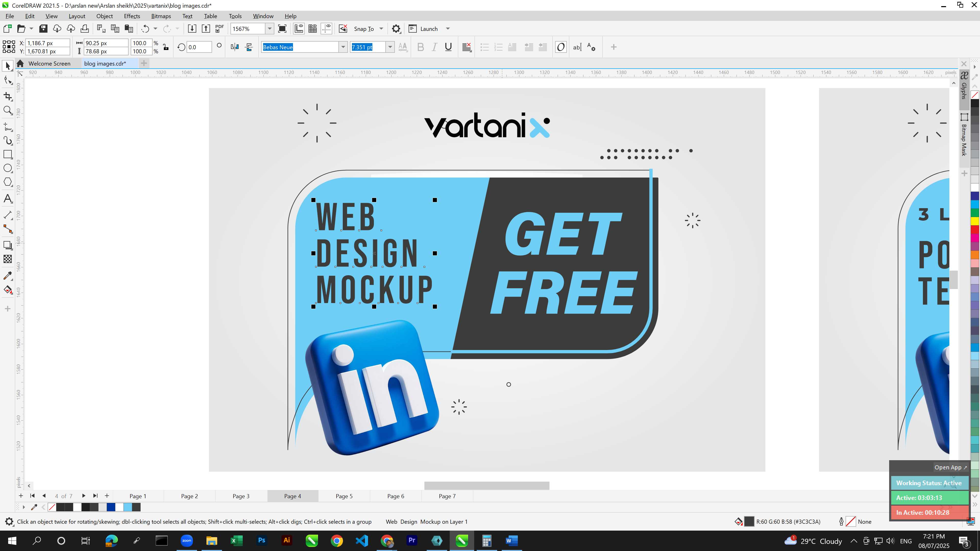This screenshot has width=980, height=551.
Task: Open the Object menu
Action: pos(104,16)
